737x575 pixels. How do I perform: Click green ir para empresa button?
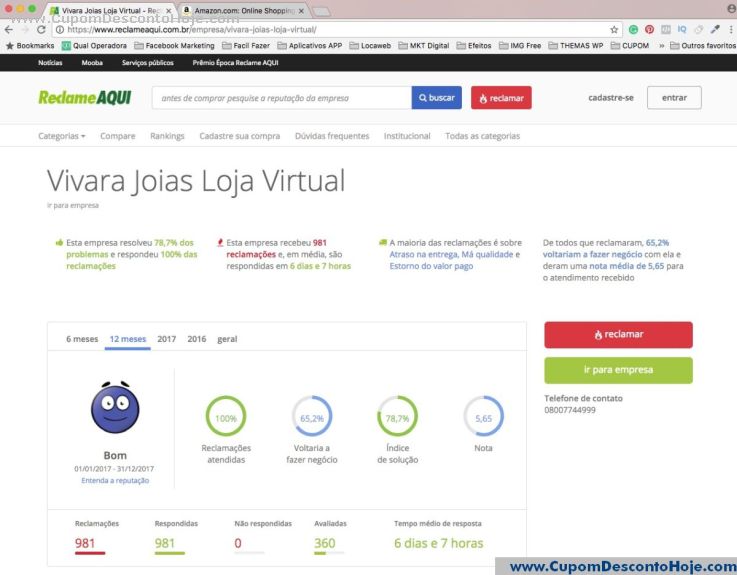click(x=618, y=370)
